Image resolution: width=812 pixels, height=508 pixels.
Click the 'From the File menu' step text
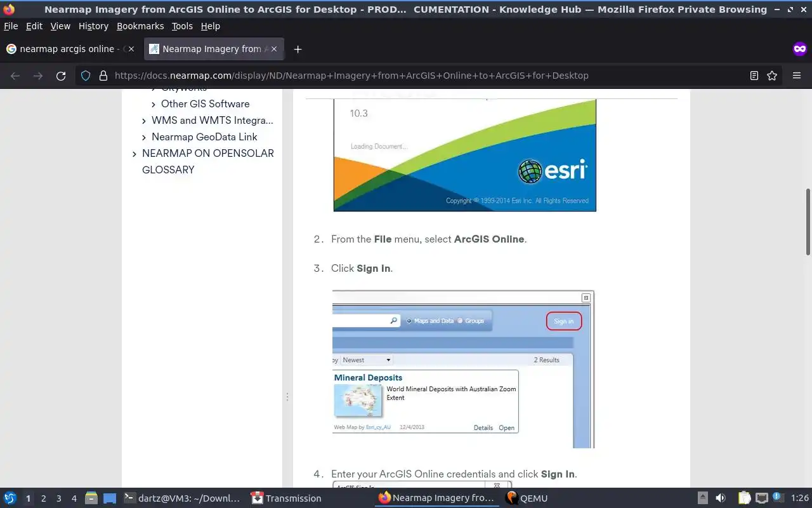[x=429, y=239]
